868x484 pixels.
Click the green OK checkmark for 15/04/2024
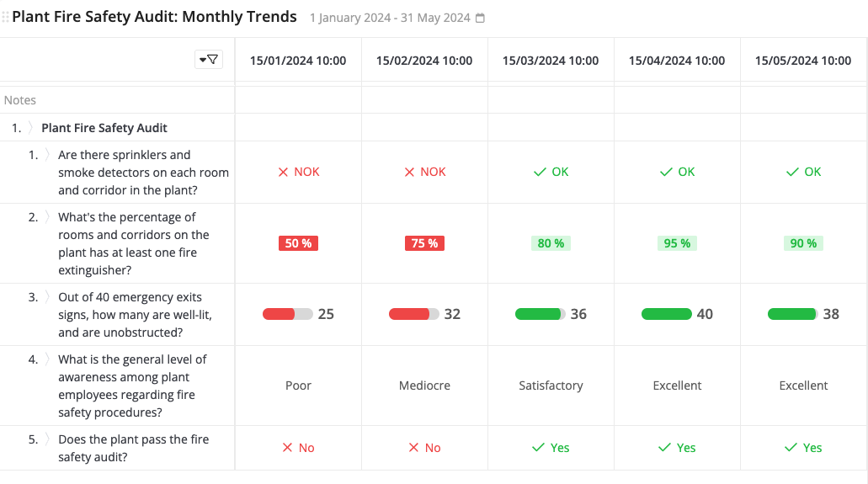666,172
